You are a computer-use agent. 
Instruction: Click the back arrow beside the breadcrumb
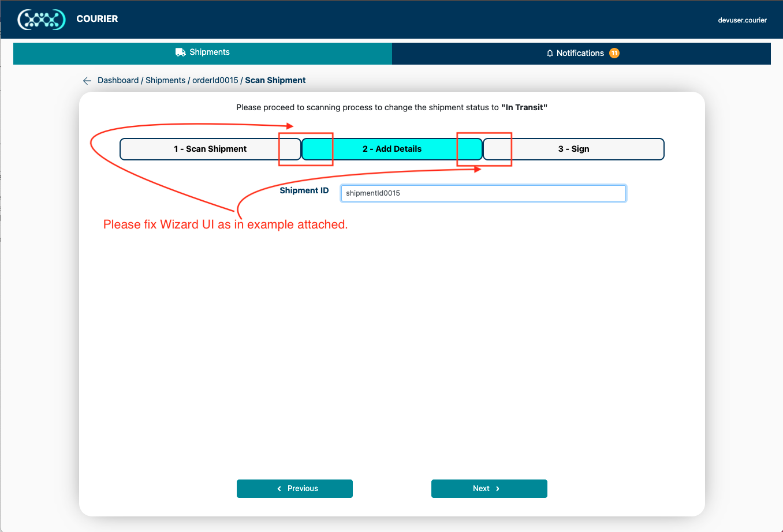tap(87, 80)
